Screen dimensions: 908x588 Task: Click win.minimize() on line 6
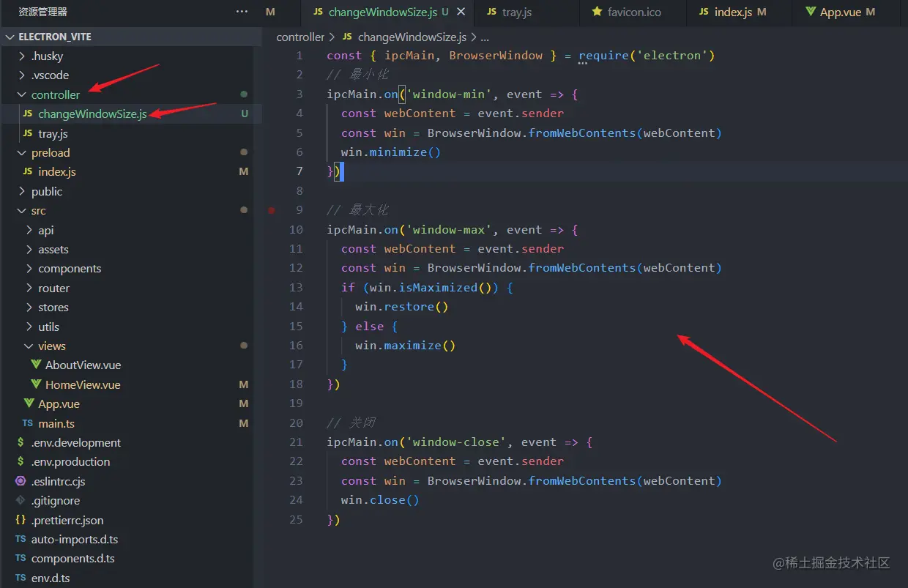point(391,152)
